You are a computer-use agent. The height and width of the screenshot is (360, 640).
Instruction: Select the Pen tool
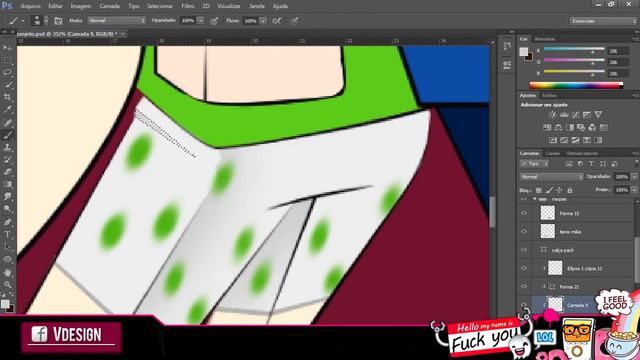coord(7,222)
